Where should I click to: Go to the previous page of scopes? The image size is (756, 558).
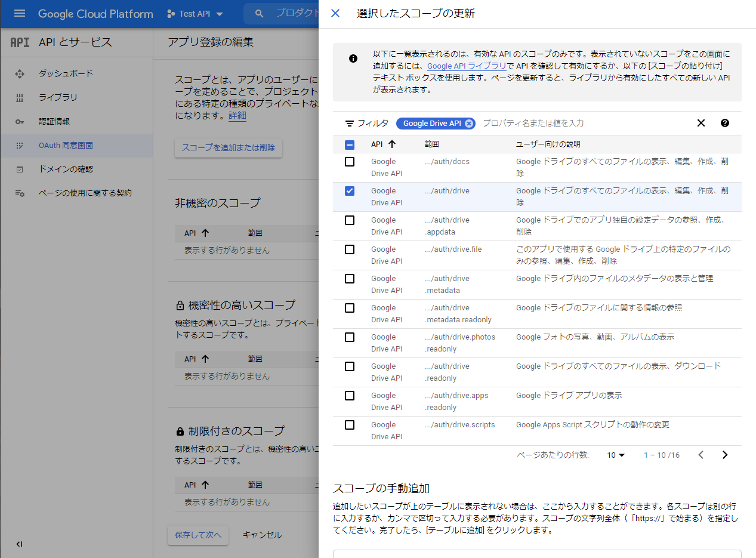(701, 455)
